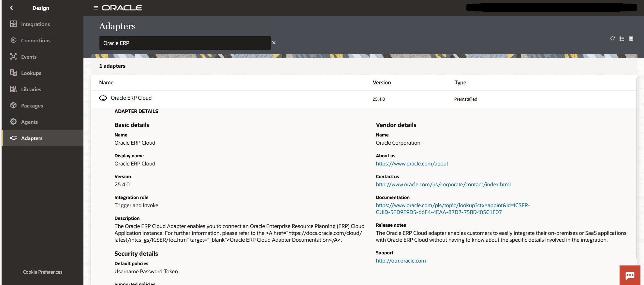Open the Contact us corporate contact link
Screen dimensions: 644x285
click(443, 184)
